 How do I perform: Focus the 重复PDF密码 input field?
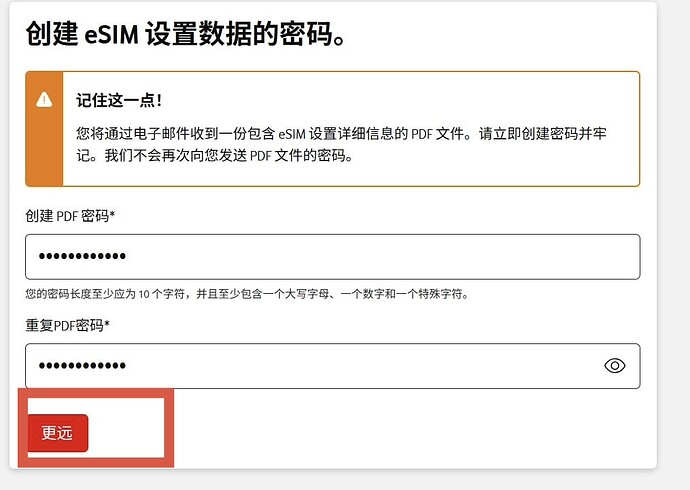(333, 366)
